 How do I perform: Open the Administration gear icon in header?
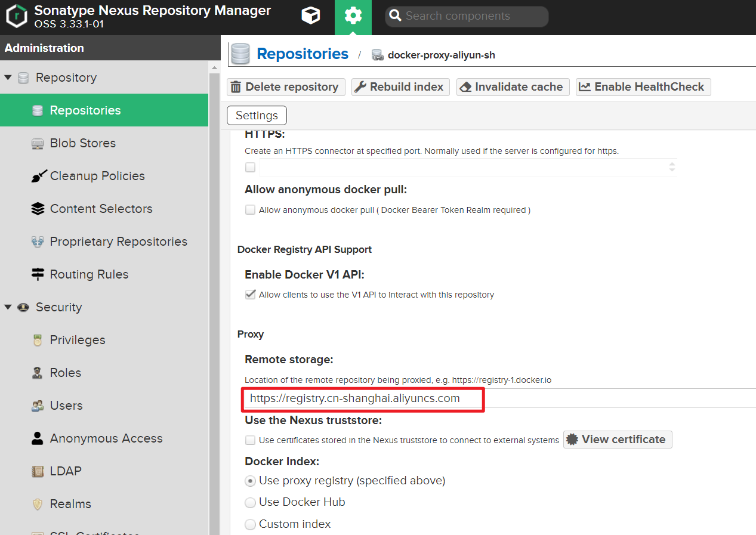353,17
